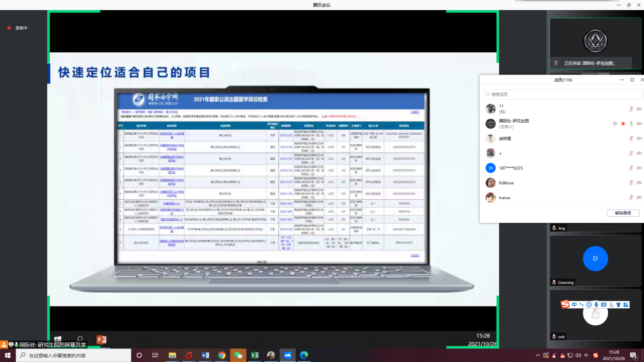Open WeChat from the taskbar

238,355
